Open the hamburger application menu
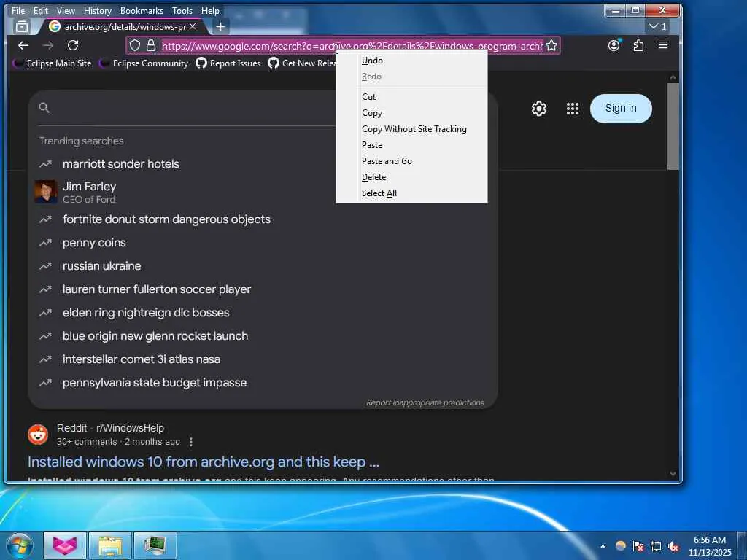The width and height of the screenshot is (747, 560). pyautogui.click(x=662, y=45)
